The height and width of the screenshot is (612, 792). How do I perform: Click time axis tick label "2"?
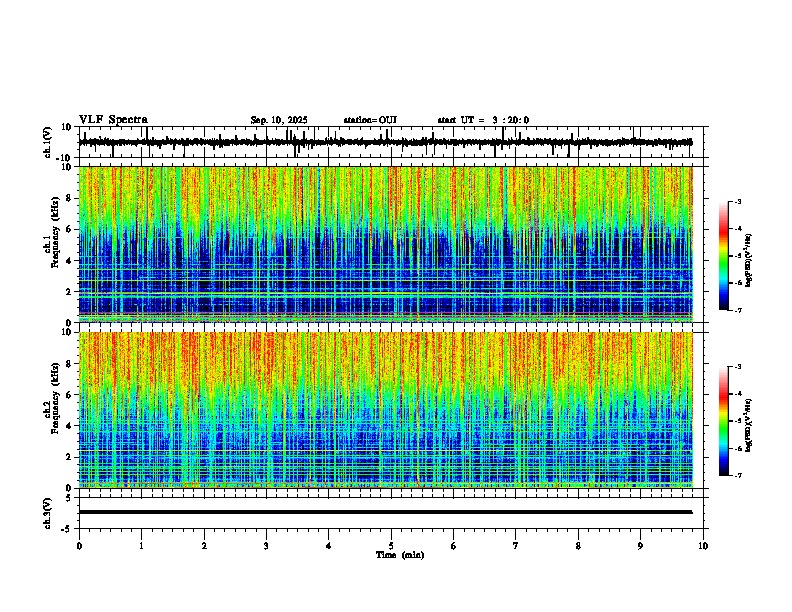[x=204, y=546]
